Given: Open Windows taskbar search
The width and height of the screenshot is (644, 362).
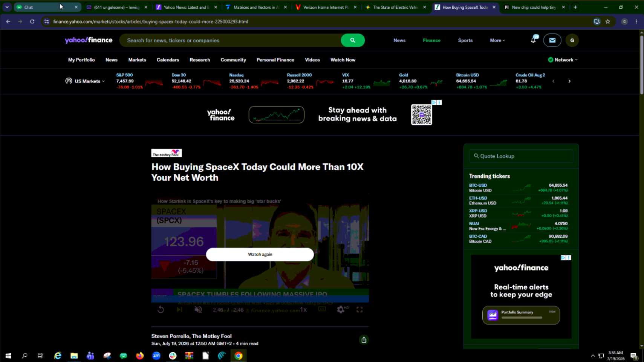Looking at the screenshot, I should click(24, 356).
